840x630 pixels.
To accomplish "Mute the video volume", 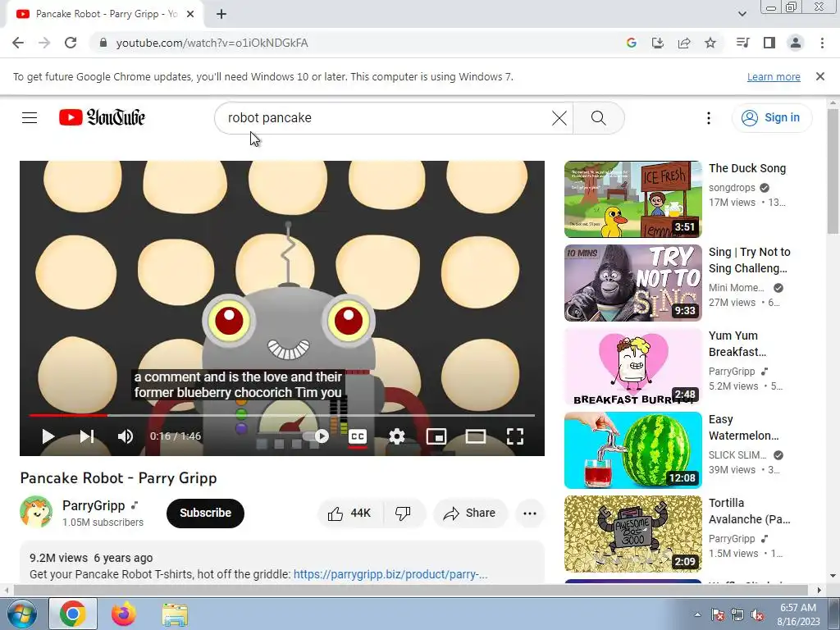I will point(126,436).
